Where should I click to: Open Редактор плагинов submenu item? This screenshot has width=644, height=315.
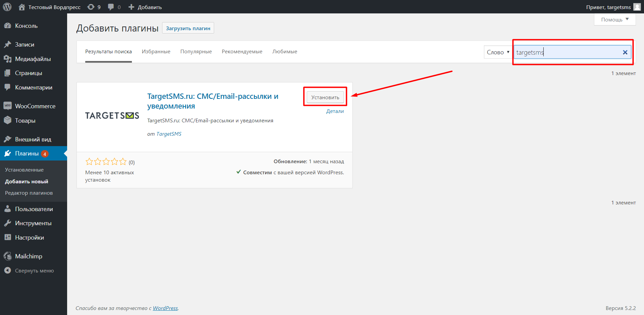pos(29,193)
